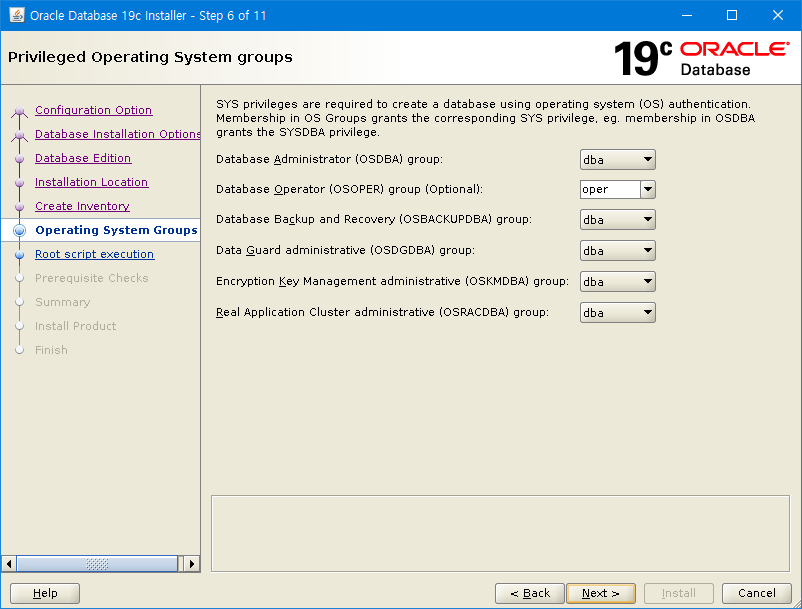Navigate to Create Inventory step
This screenshot has height=609, width=802.
[82, 206]
